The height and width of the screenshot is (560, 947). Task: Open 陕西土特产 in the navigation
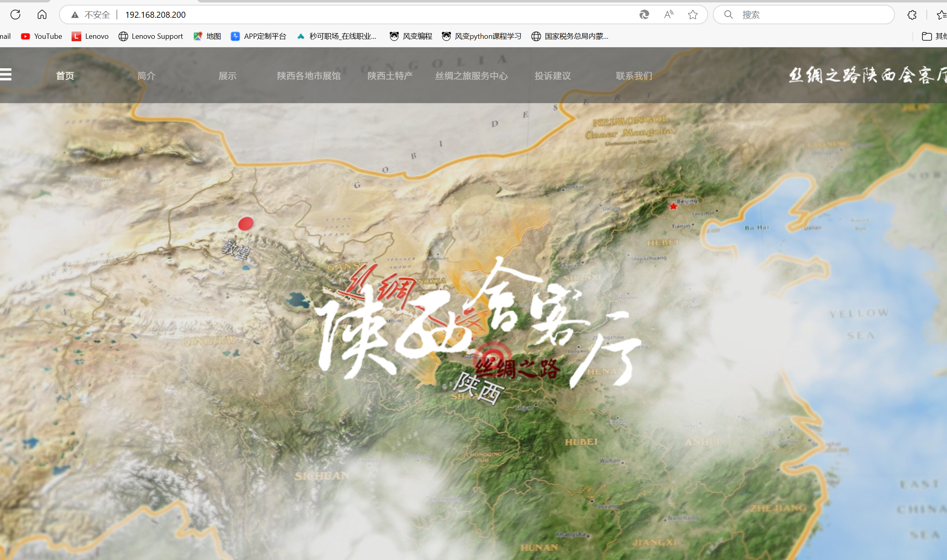point(390,76)
